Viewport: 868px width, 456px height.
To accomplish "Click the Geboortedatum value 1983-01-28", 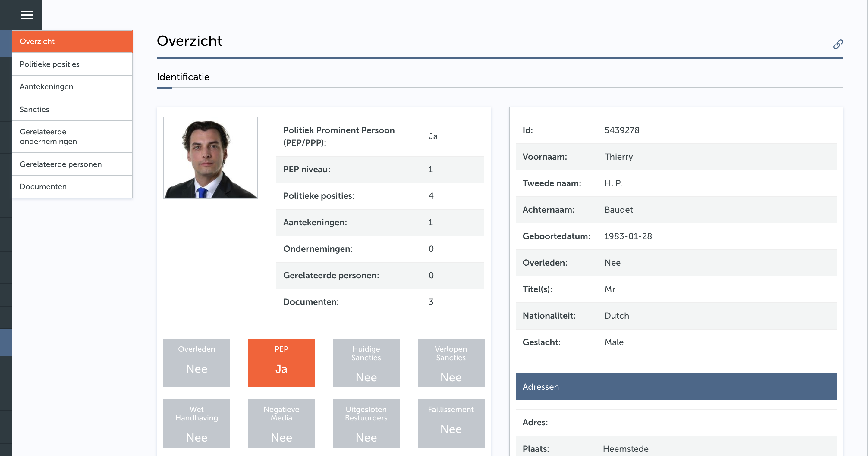I will point(628,236).
